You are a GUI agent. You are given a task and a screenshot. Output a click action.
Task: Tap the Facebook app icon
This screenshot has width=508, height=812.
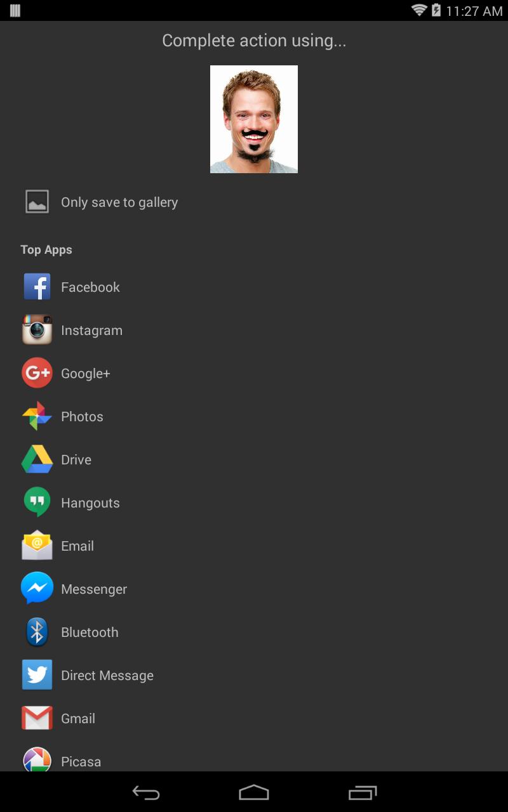pos(37,287)
